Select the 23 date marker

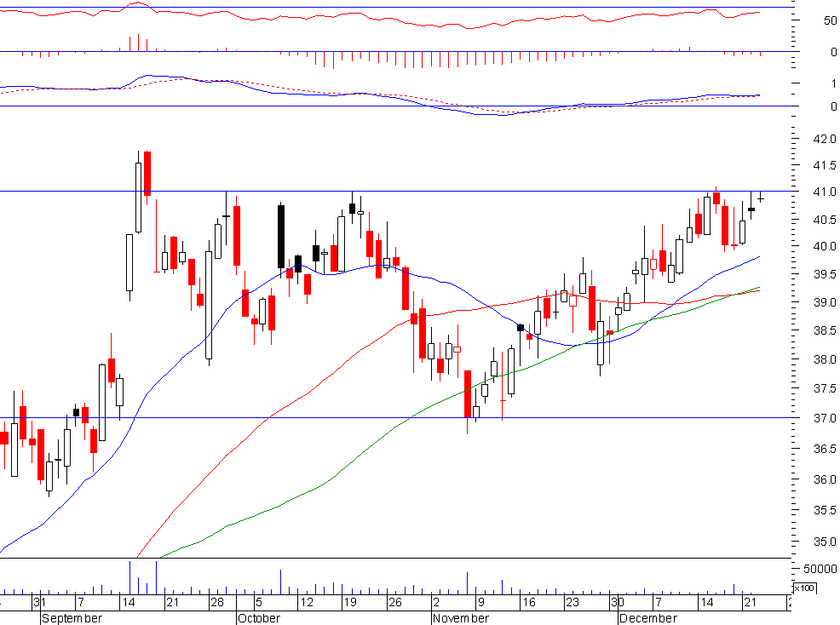(572, 603)
